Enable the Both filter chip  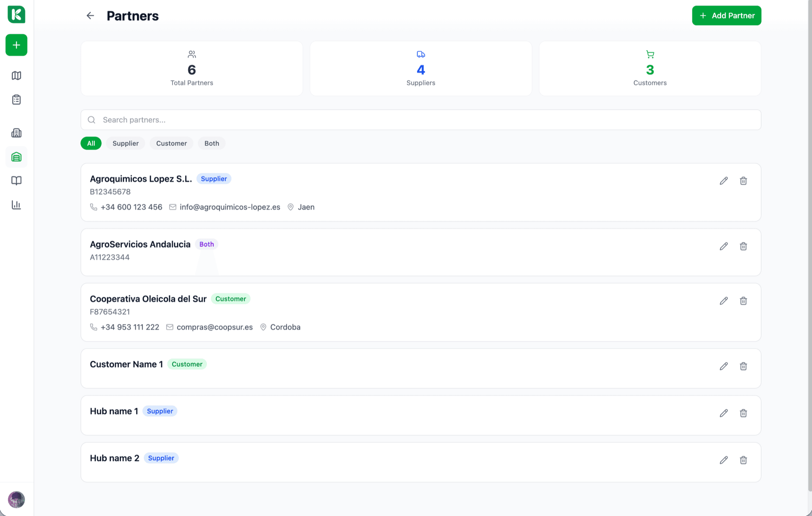click(211, 143)
